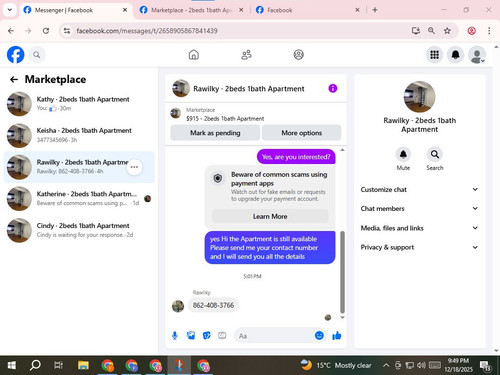The image size is (500, 375).
Task: Open the browser zoom magnifier icon
Action: click(431, 31)
